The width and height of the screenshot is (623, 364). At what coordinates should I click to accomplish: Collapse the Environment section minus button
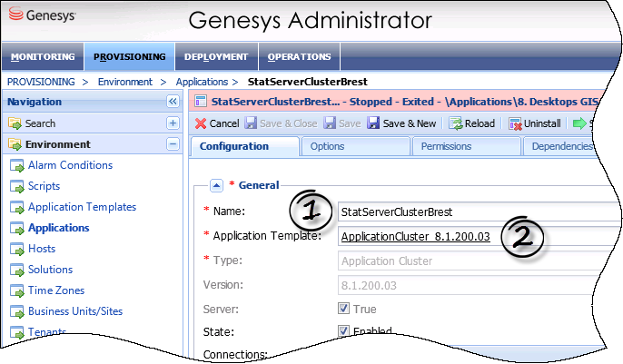(173, 144)
